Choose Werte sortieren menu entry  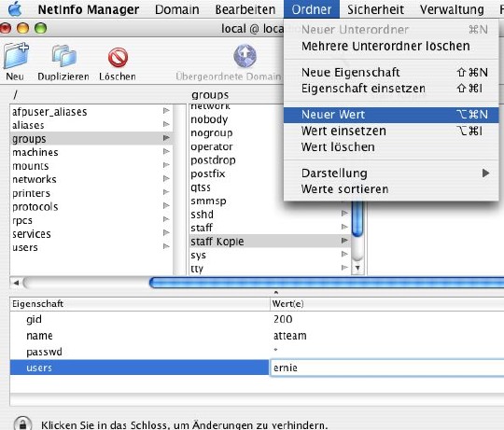coord(391,189)
